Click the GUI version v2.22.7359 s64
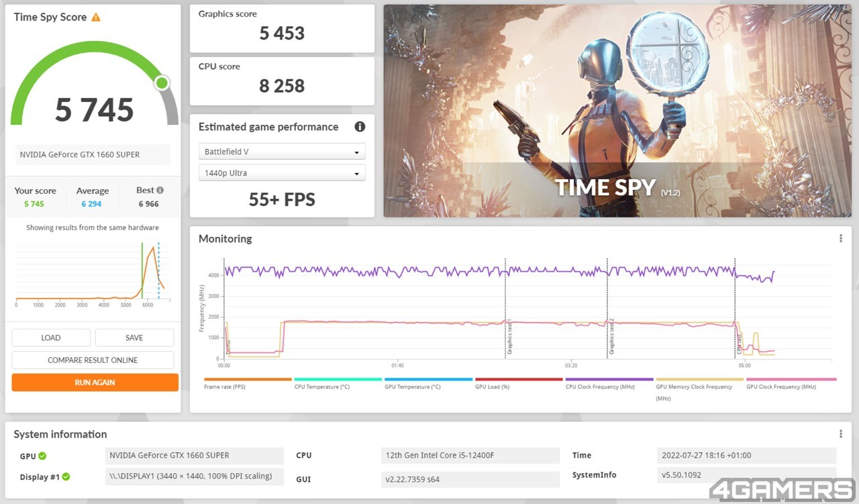The height and width of the screenshot is (504, 859). (470, 479)
